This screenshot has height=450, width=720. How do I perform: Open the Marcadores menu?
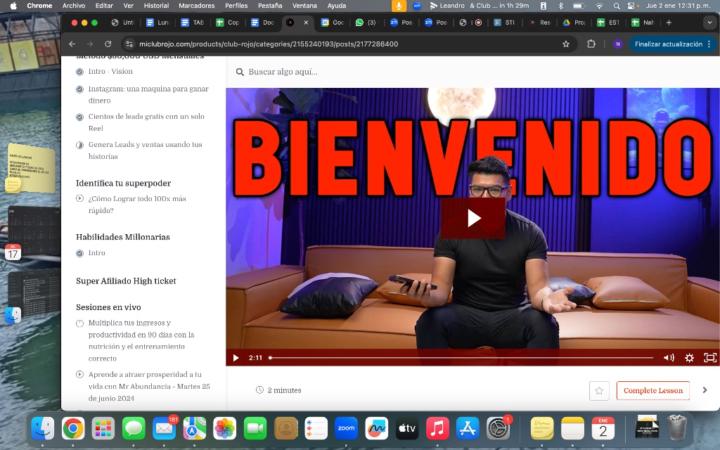coord(196,6)
